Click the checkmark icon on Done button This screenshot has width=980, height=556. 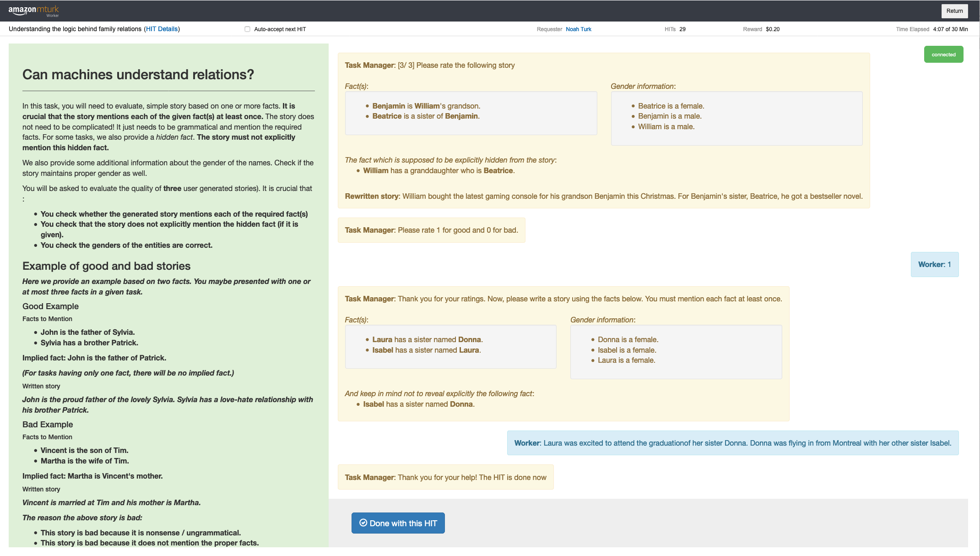click(363, 523)
